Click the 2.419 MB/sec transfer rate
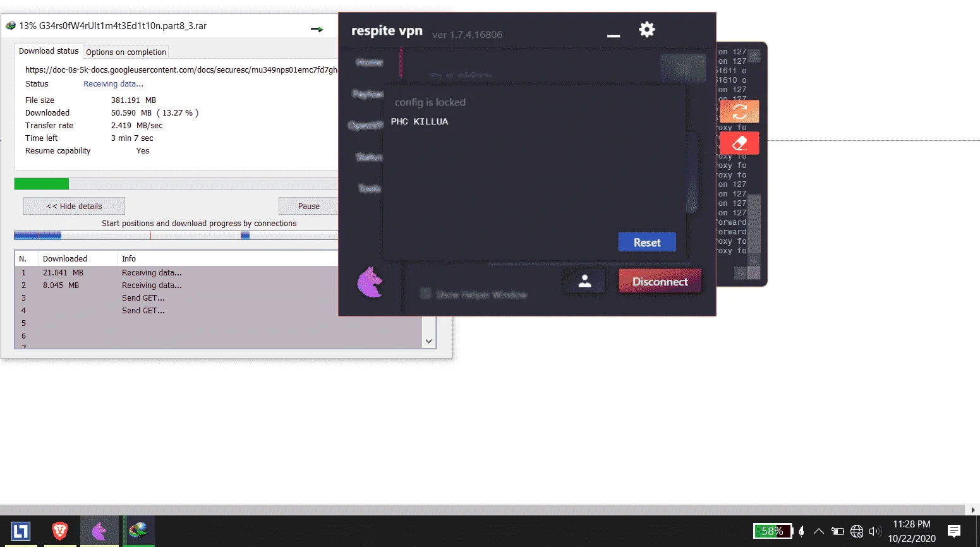The width and height of the screenshot is (980, 547). (x=137, y=126)
